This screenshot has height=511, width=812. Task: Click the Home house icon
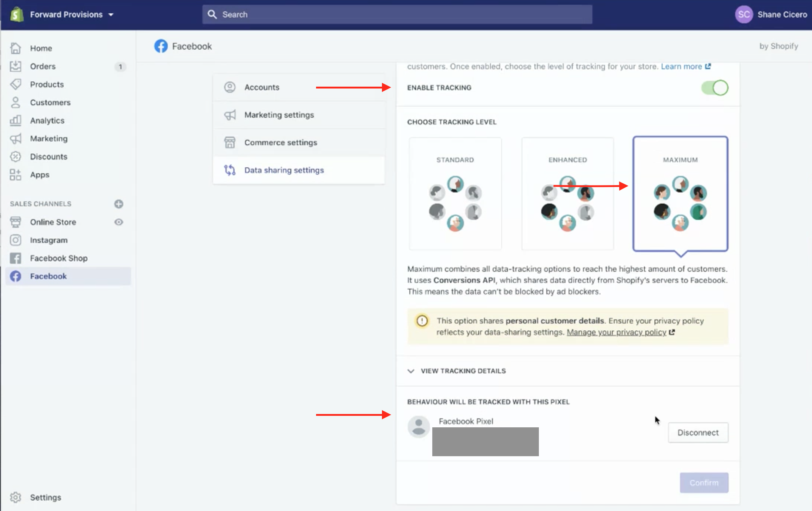point(16,48)
